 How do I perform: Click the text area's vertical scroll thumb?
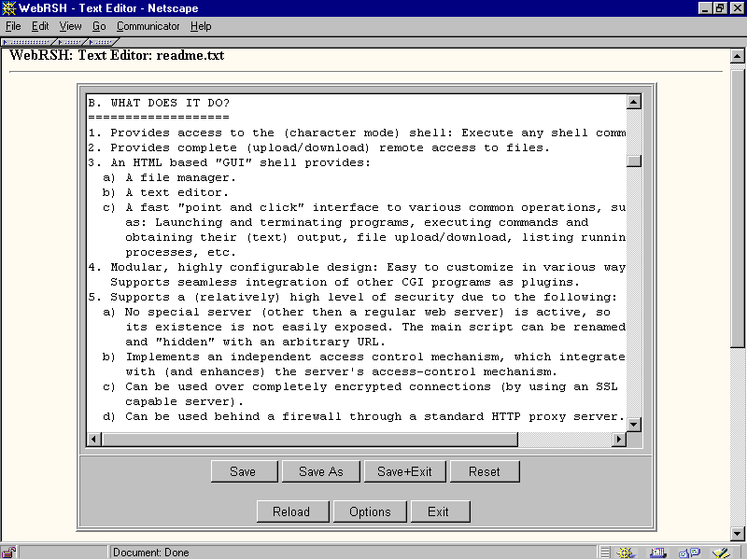tap(634, 161)
